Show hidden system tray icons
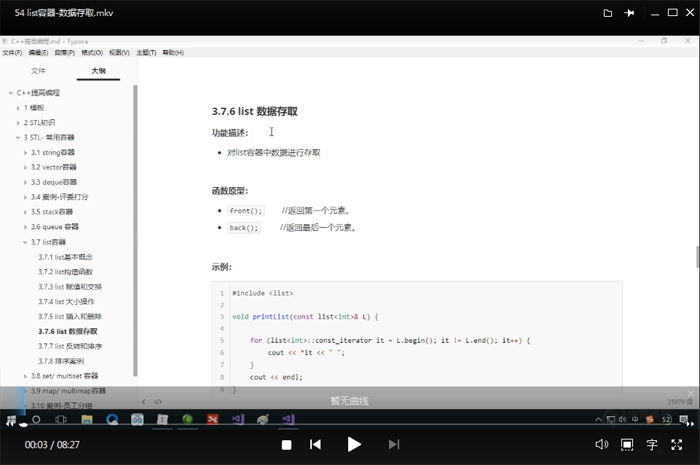Image resolution: width=700 pixels, height=465 pixels. (598, 419)
